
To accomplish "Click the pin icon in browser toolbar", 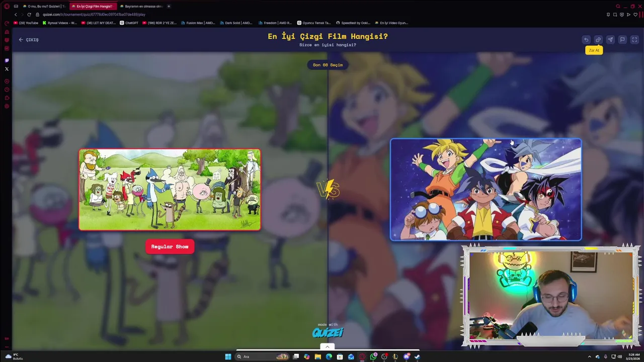I will coord(608,15).
